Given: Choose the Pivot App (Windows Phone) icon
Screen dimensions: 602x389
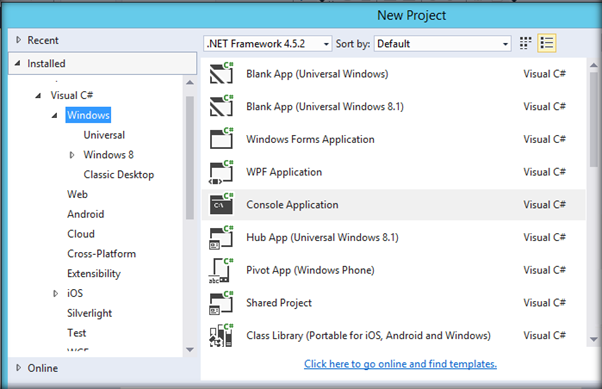Looking at the screenshot, I should click(x=221, y=270).
